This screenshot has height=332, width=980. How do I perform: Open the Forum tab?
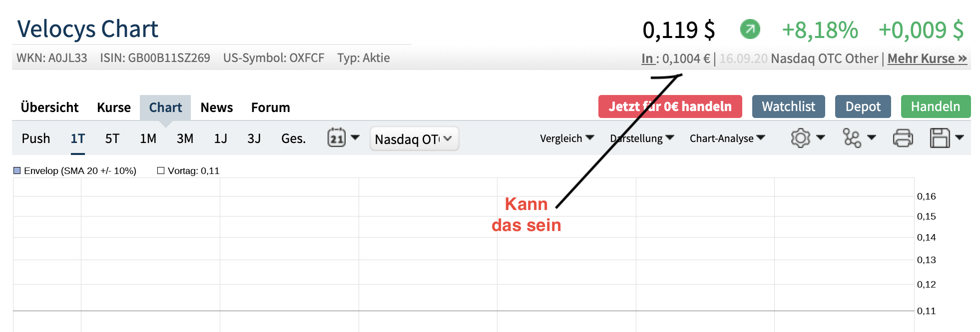pos(270,107)
